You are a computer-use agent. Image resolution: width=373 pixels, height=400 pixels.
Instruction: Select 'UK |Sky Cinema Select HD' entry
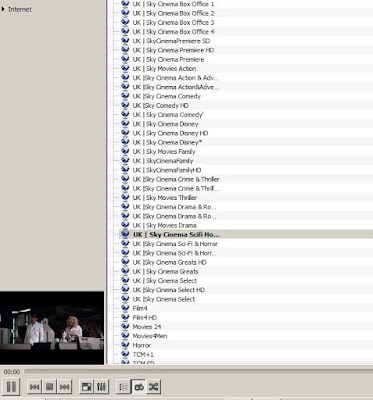[x=169, y=290]
